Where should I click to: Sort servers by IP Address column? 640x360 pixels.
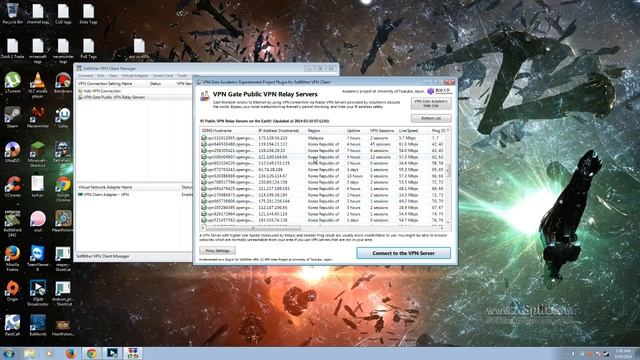(x=281, y=131)
